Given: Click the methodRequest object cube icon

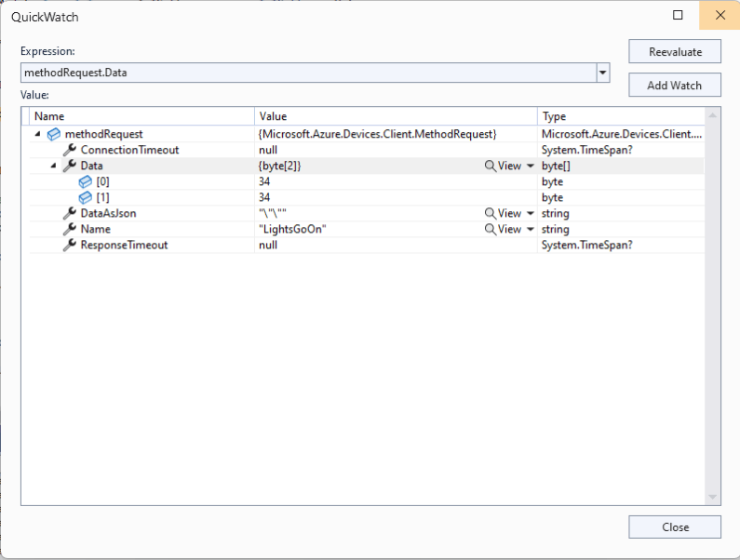Looking at the screenshot, I should coord(54,135).
